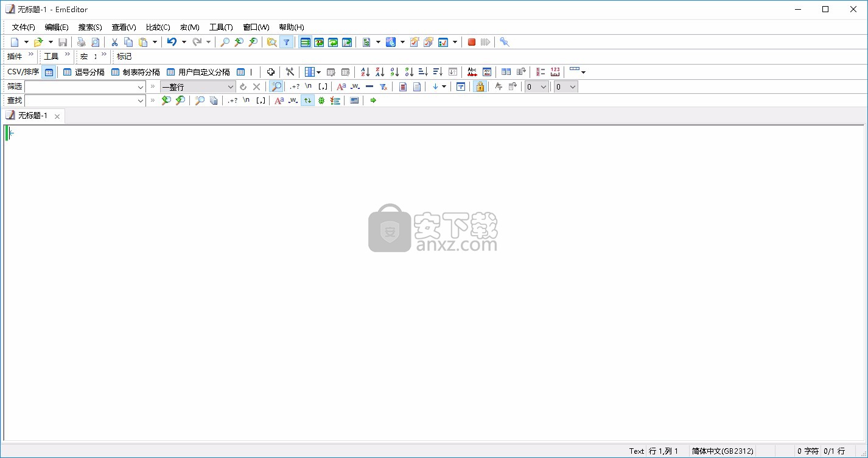Click the abort filter X icon
This screenshot has height=458, width=868.
[x=256, y=86]
